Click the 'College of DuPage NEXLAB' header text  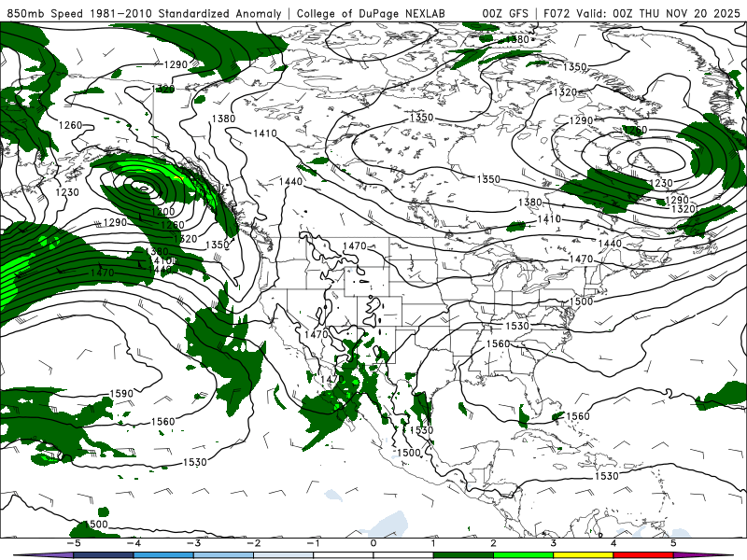click(x=371, y=13)
